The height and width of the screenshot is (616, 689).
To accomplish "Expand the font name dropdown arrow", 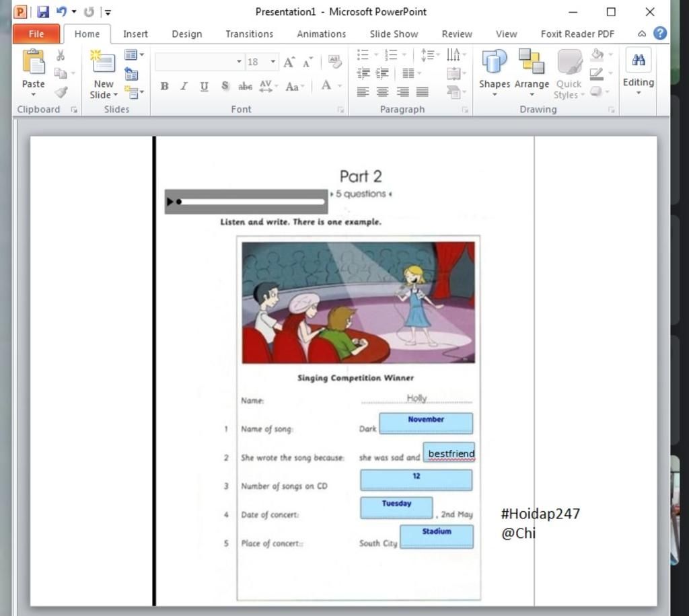I will tap(239, 62).
